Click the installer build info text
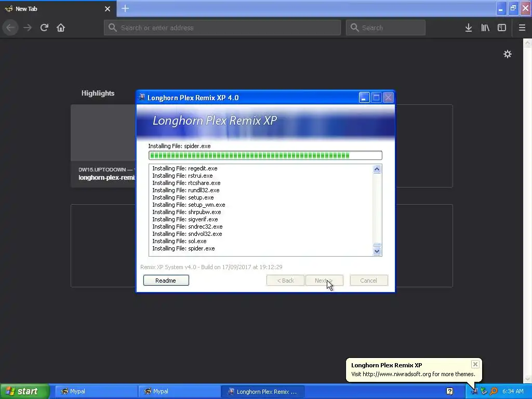Image resolution: width=532 pixels, height=399 pixels. [x=211, y=267]
